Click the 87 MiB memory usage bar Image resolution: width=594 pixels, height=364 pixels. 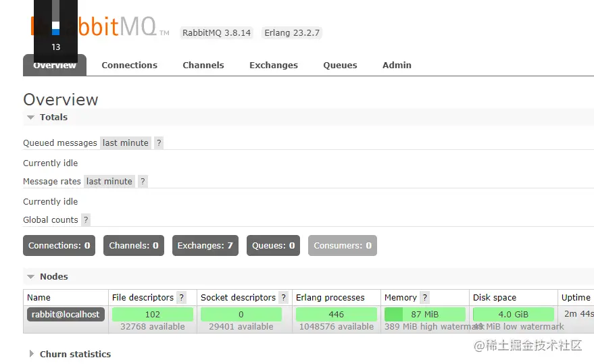(x=424, y=315)
